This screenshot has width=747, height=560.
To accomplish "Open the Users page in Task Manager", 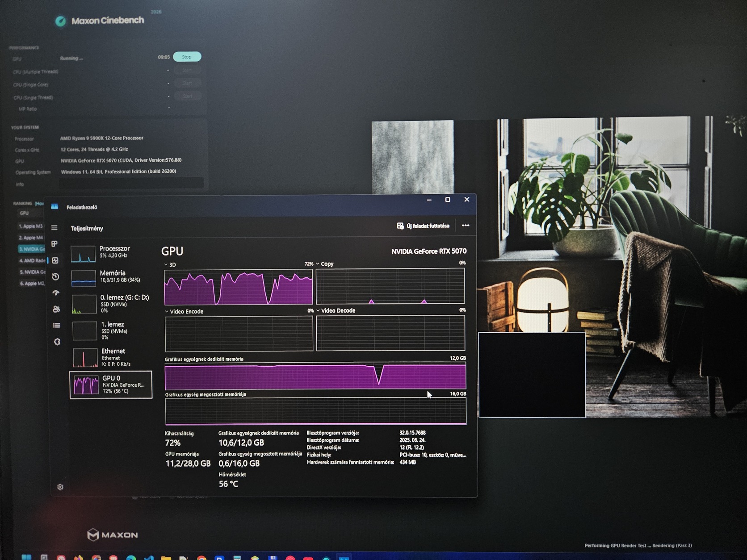I will pyautogui.click(x=56, y=309).
